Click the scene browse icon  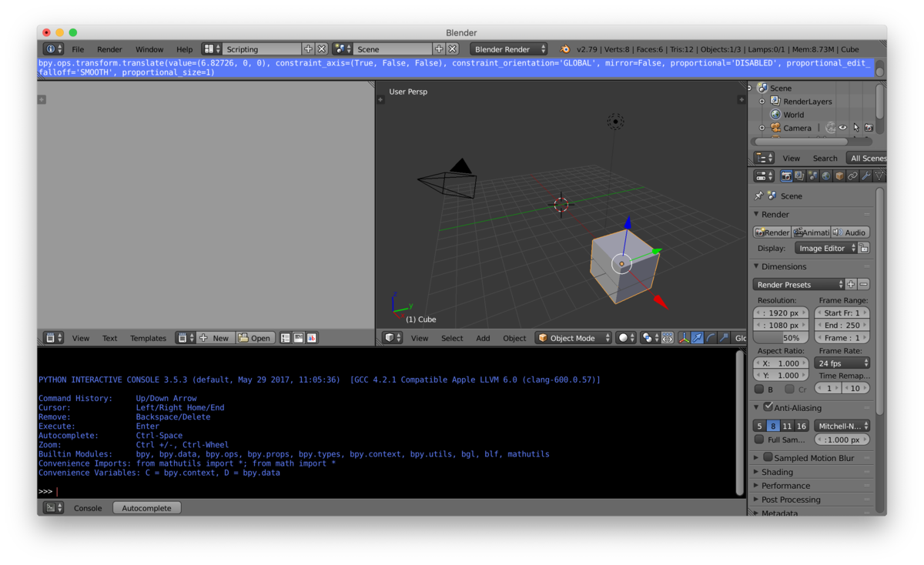tap(343, 49)
